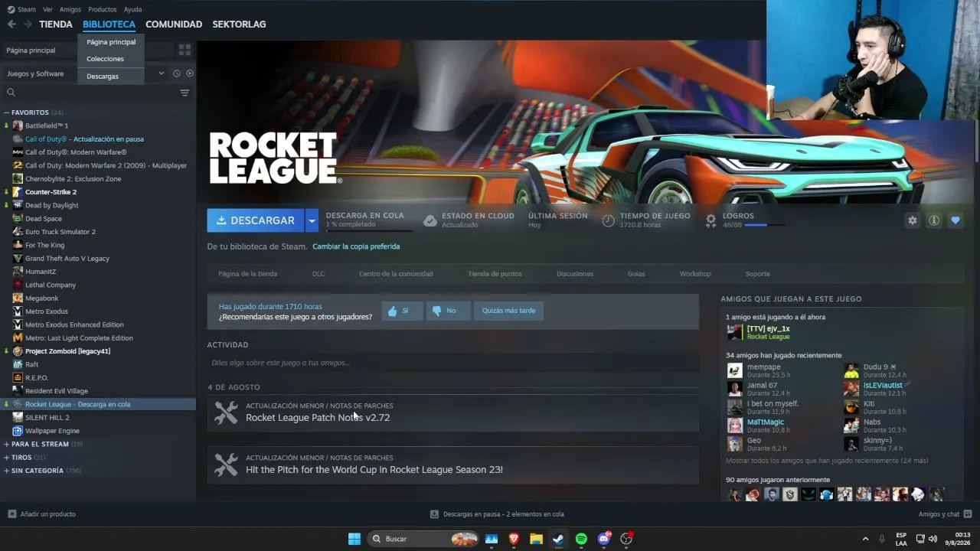Open File Explorer from the taskbar
Screen dimensions: 980x551
point(536,539)
